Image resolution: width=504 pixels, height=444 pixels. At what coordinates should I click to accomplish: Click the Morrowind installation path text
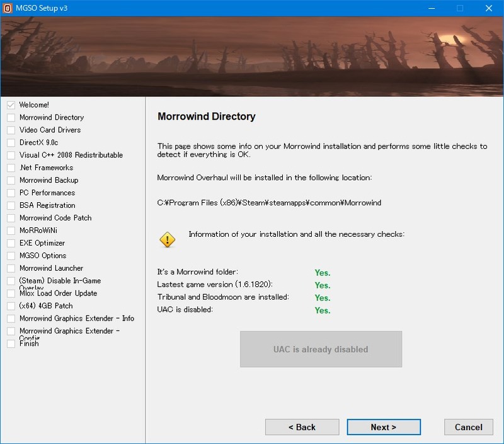(269, 203)
